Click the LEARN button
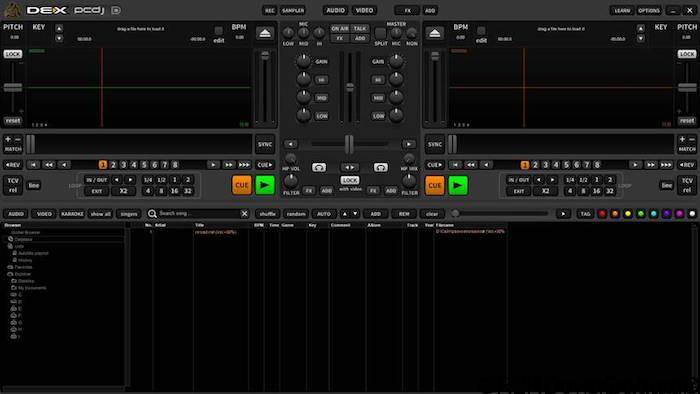The image size is (700, 394). pos(622,10)
